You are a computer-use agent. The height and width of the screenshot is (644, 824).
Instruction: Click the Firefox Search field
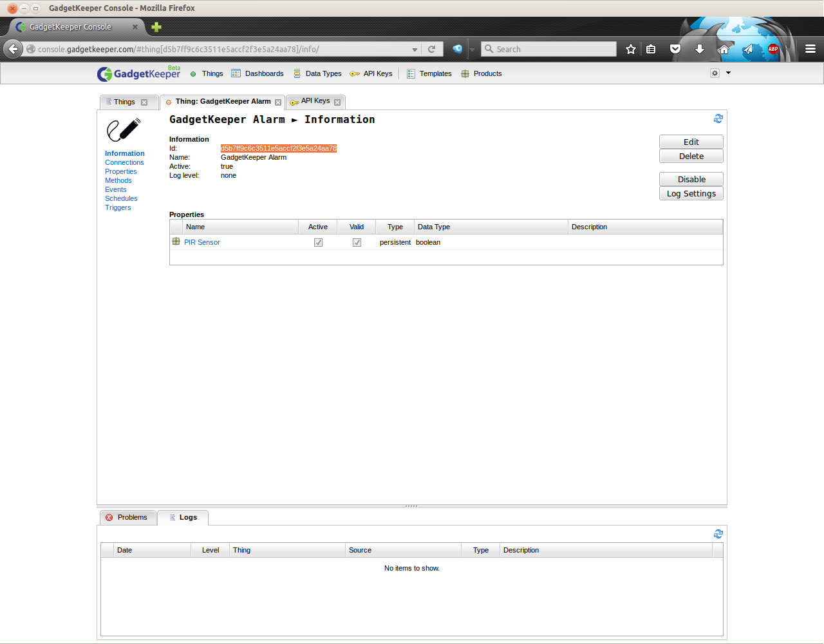click(548, 49)
